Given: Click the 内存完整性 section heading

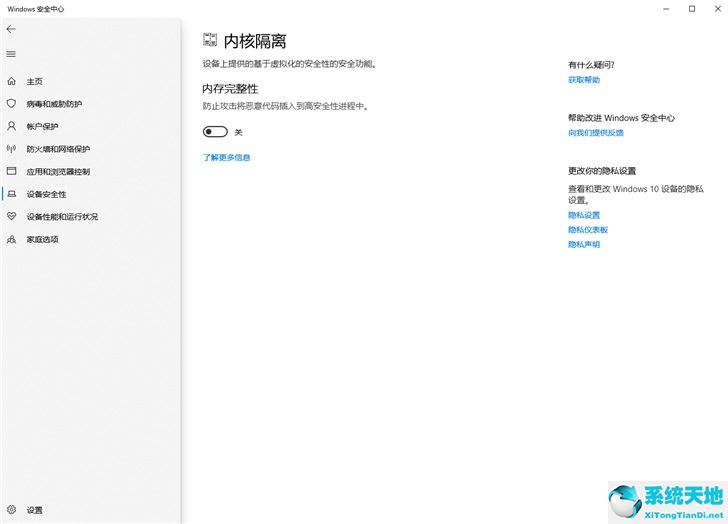Looking at the screenshot, I should point(230,89).
